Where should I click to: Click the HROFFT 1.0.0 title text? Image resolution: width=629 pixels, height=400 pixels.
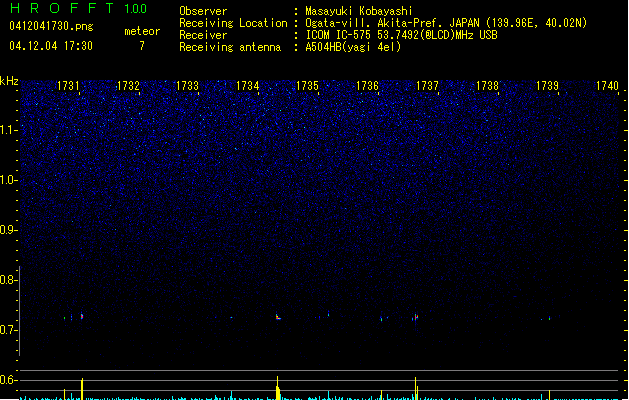78,8
